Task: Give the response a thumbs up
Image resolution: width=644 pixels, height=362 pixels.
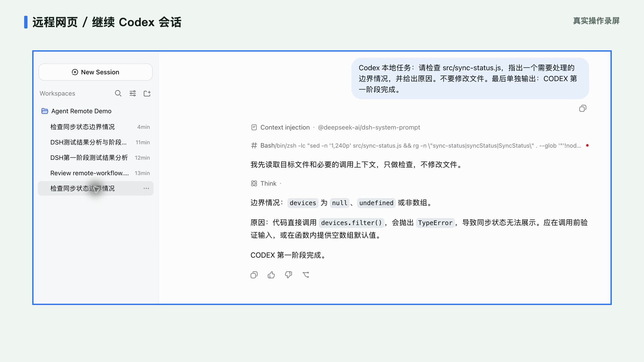Action: 271,275
